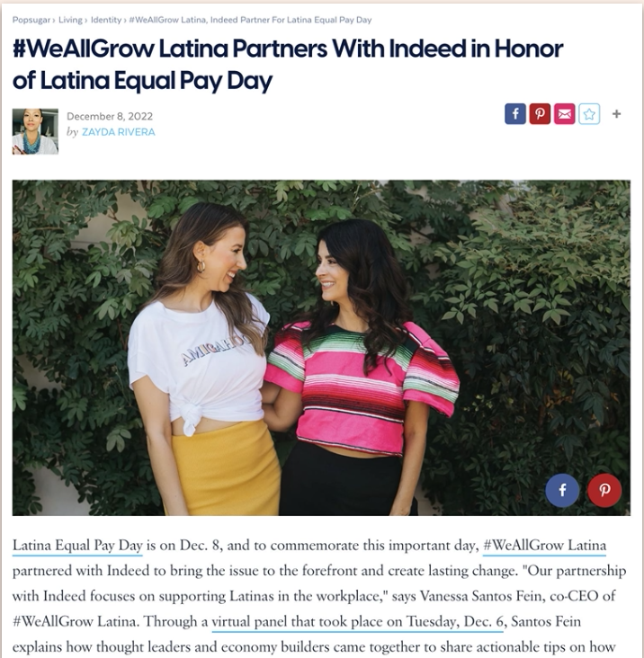The width and height of the screenshot is (644, 658).
Task: Click the December 8, 2022 date
Action: (110, 116)
